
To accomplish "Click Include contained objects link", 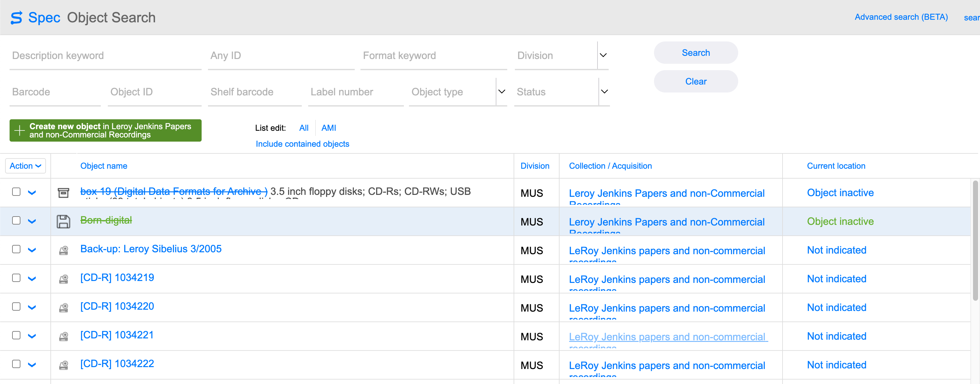I will tap(302, 144).
